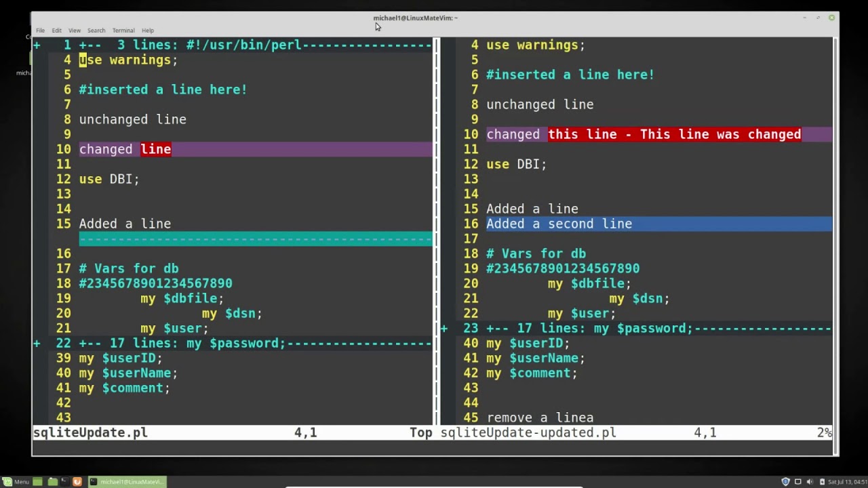Screen dimensions: 868x488
Task: Click the red 'this line - This line was changed'
Action: (675, 135)
